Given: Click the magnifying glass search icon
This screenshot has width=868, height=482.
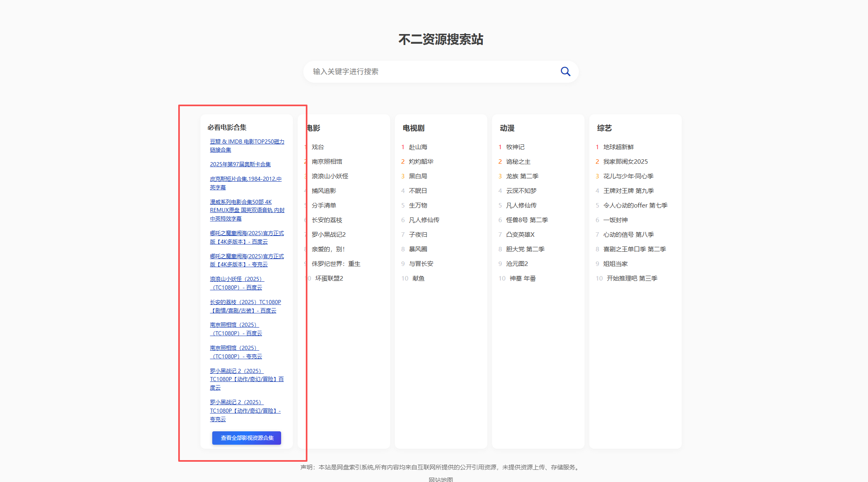Looking at the screenshot, I should (565, 72).
